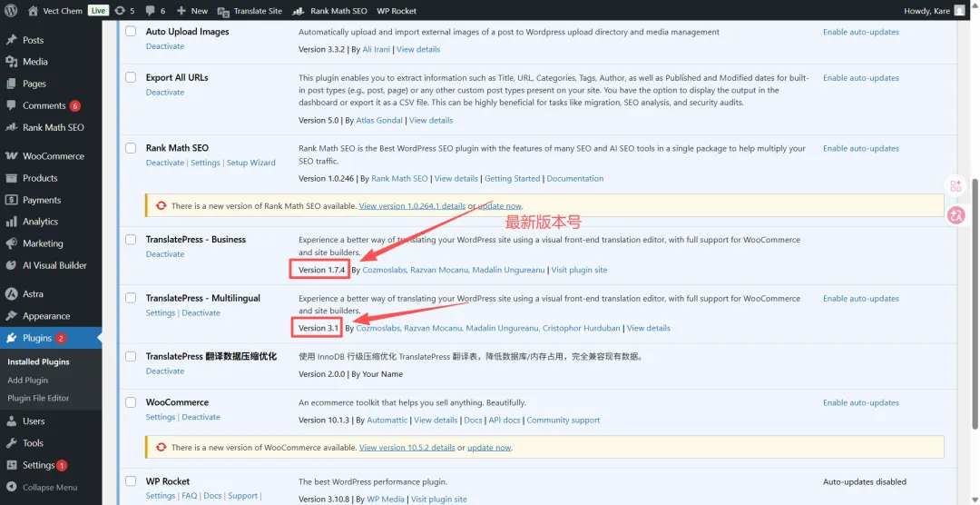
Task: Open Atlas Gondal author link
Action: [x=379, y=120]
